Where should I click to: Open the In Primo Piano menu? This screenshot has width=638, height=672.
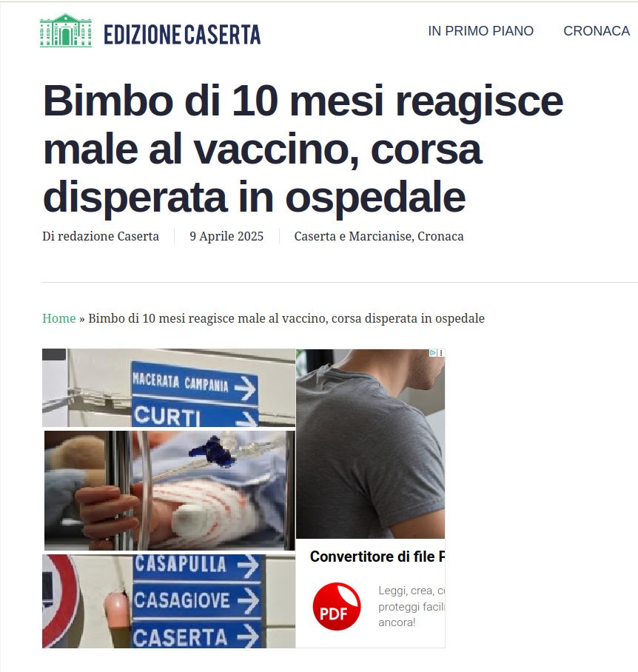481,31
